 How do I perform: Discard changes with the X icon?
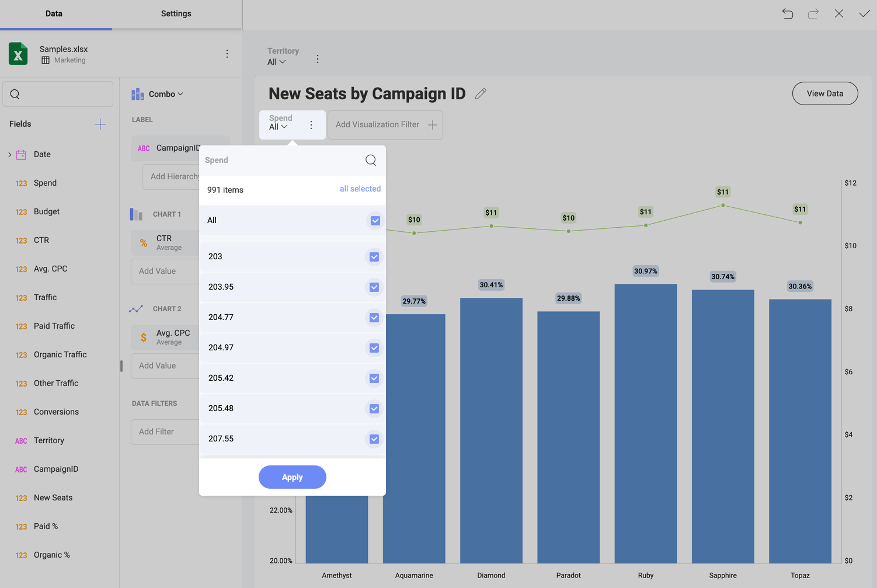(839, 13)
